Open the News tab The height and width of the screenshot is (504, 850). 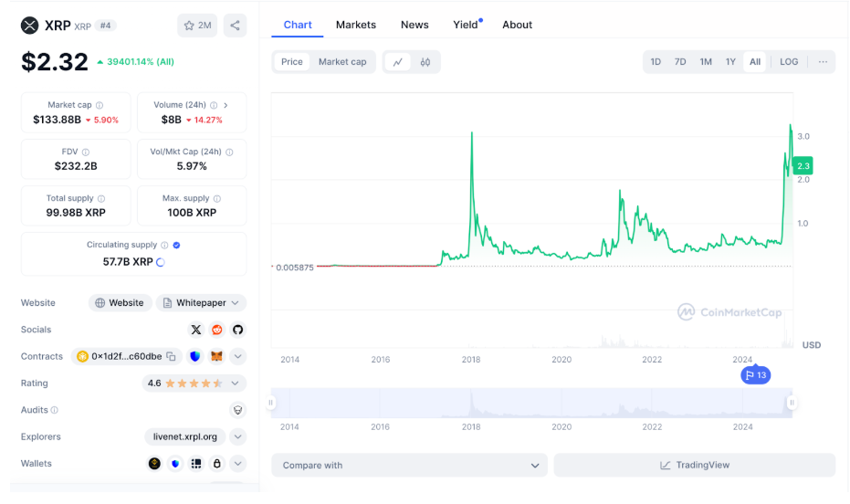point(415,25)
